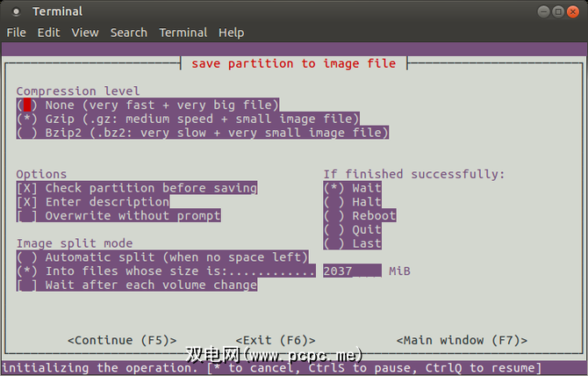Viewport: 588px width, 376px height.
Task: Select None compression level radio option
Action: pyautogui.click(x=147, y=105)
